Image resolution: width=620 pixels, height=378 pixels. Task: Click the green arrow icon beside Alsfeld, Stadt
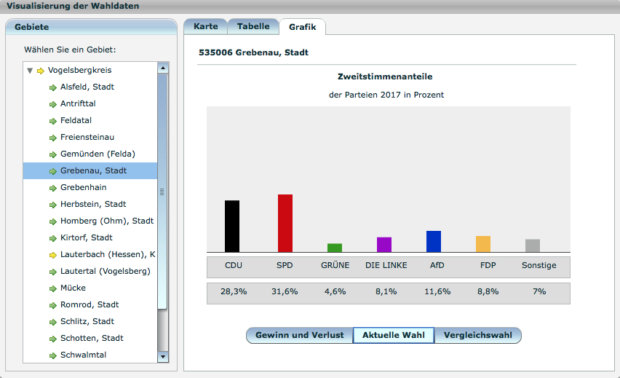tap(53, 87)
